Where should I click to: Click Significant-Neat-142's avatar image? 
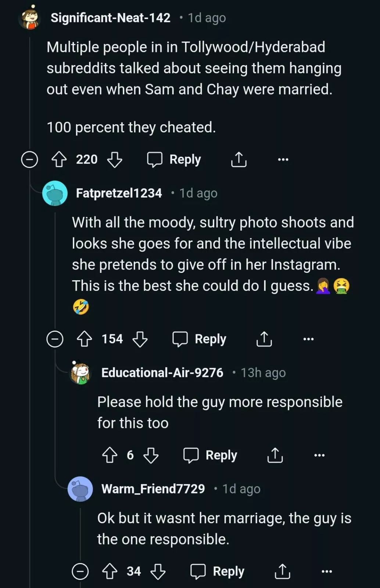[29, 18]
